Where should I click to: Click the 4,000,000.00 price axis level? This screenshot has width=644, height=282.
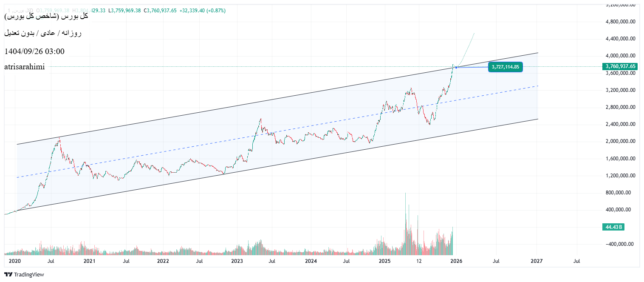tap(621, 56)
